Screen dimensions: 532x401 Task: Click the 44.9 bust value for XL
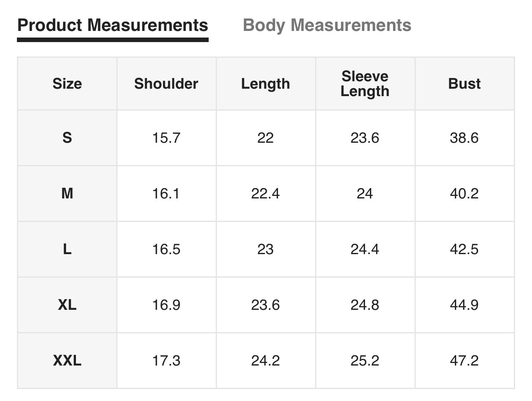click(x=464, y=305)
